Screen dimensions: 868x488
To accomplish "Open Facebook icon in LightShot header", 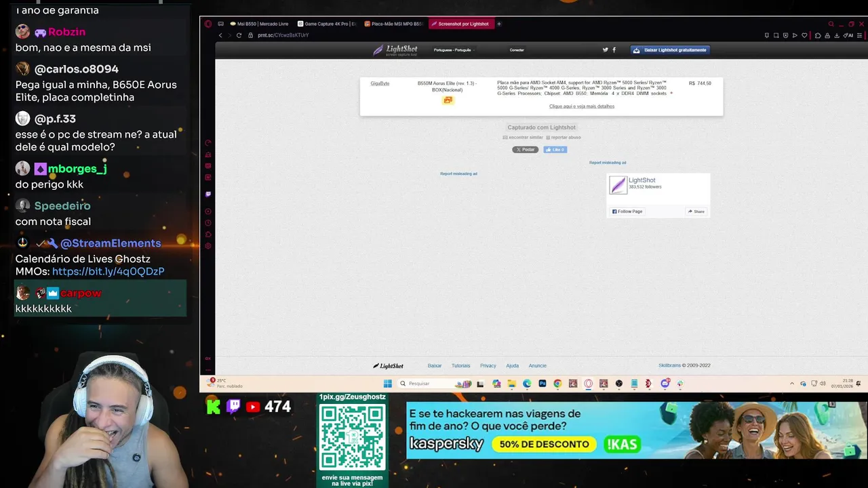I will (x=614, y=49).
